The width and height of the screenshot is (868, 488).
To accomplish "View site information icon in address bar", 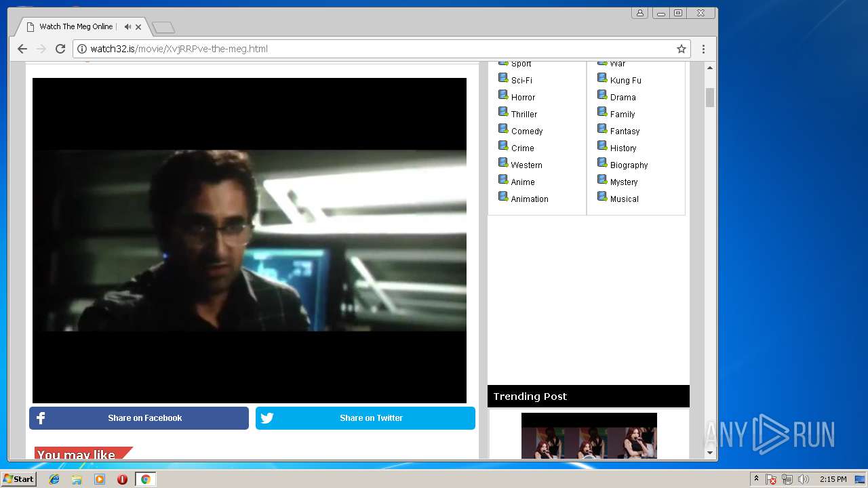I will click(82, 49).
